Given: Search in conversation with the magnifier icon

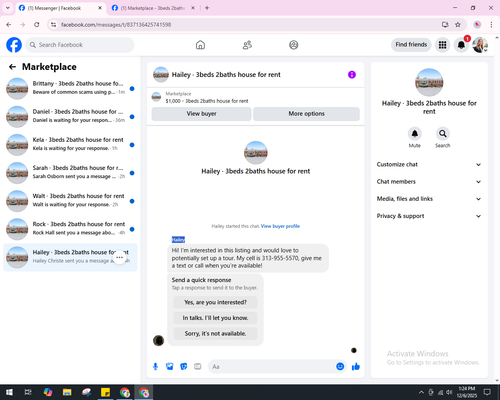Looking at the screenshot, I should pos(443,134).
